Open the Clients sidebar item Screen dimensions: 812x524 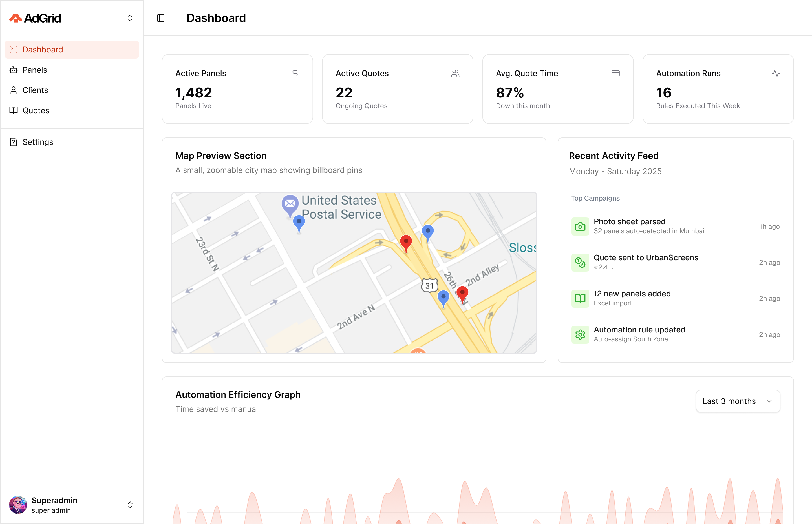tap(35, 90)
